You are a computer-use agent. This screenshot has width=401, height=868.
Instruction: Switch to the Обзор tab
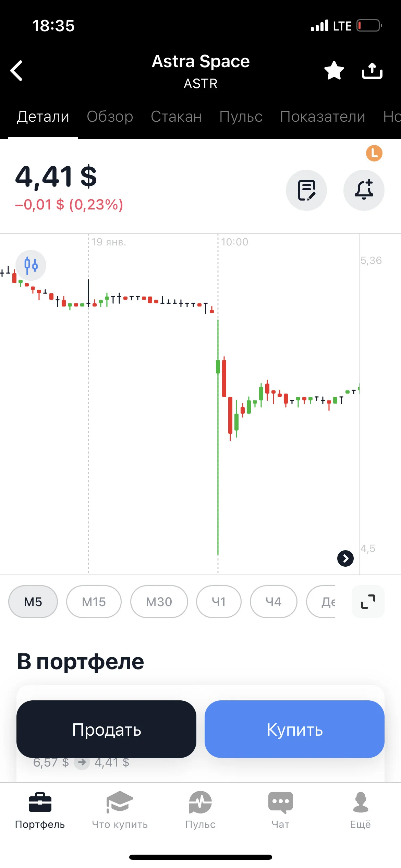point(110,117)
